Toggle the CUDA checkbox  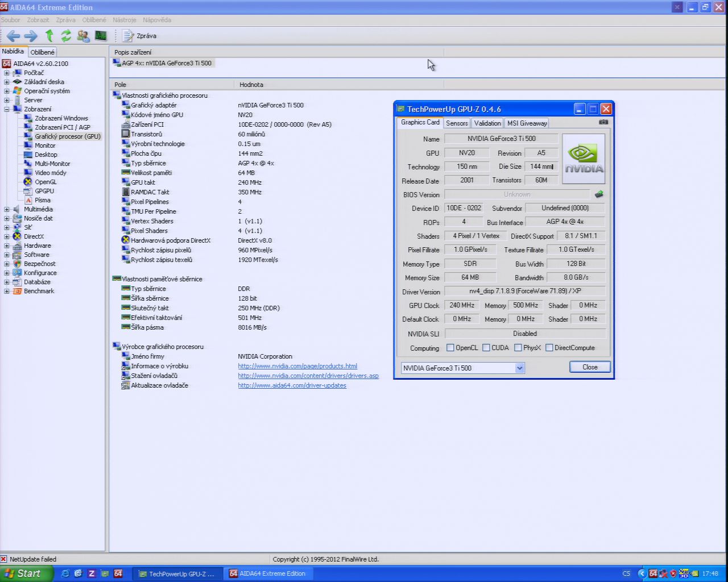(486, 348)
